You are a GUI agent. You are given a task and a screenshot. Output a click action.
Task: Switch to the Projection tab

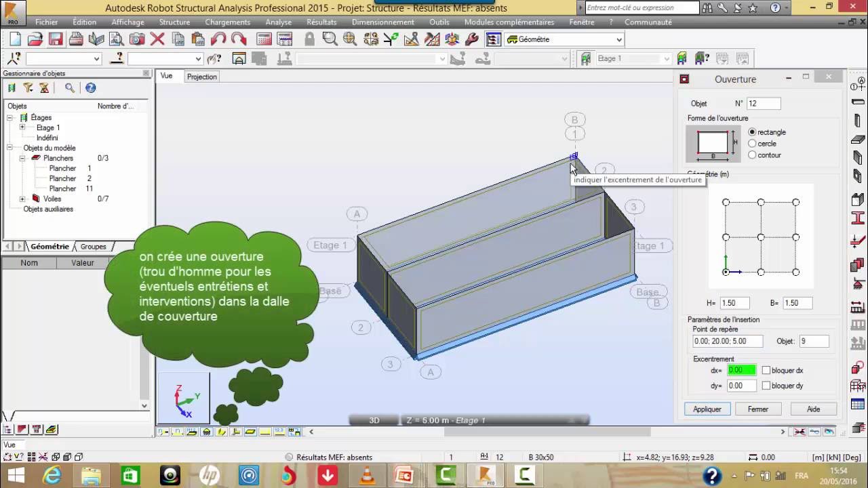[202, 77]
